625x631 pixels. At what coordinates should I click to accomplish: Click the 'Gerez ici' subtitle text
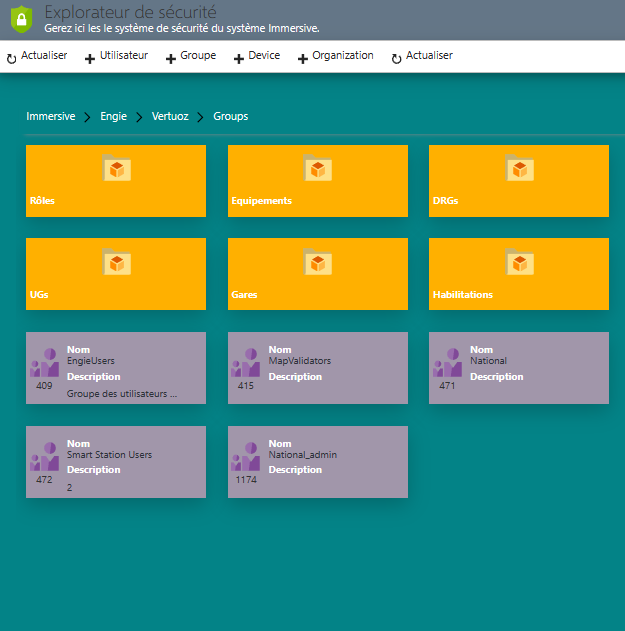click(x=182, y=29)
